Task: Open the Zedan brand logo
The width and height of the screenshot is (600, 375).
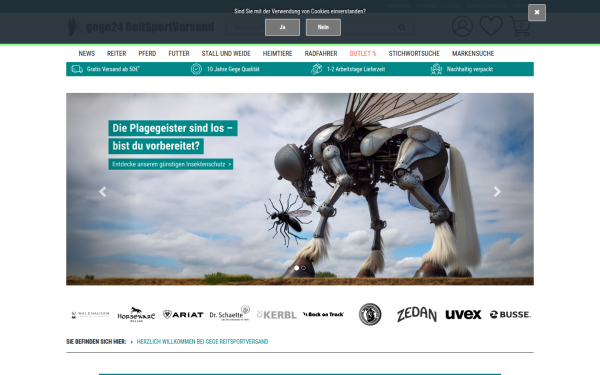Action: [417, 315]
